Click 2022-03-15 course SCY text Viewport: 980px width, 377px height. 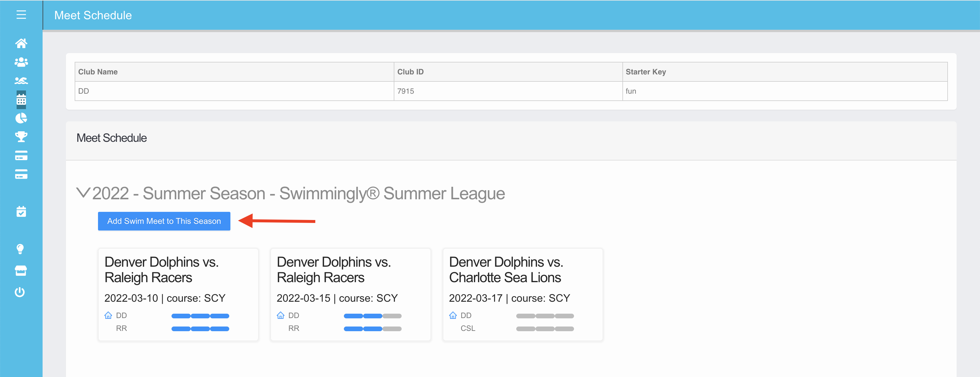coord(337,298)
